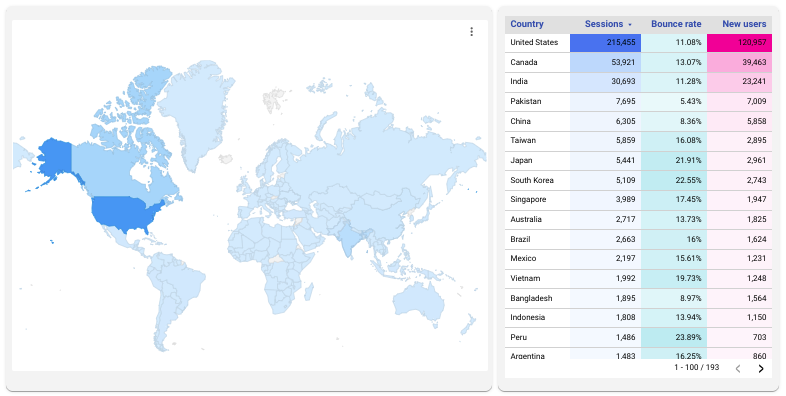Select the Indonesia country cell
The height and width of the screenshot is (396, 786).
(537, 317)
